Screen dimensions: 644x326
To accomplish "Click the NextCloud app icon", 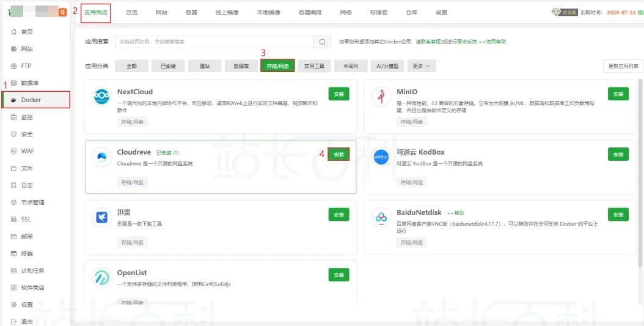I will tap(101, 97).
